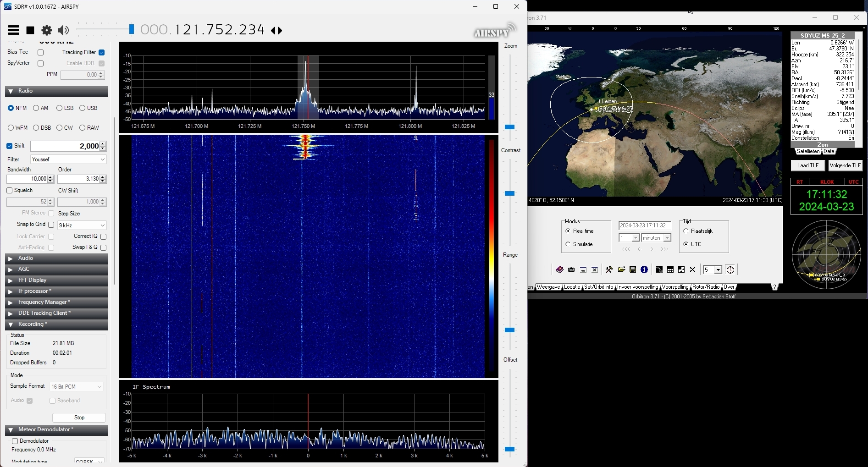Click the clock icon in Orbitron toolbar

tap(730, 269)
